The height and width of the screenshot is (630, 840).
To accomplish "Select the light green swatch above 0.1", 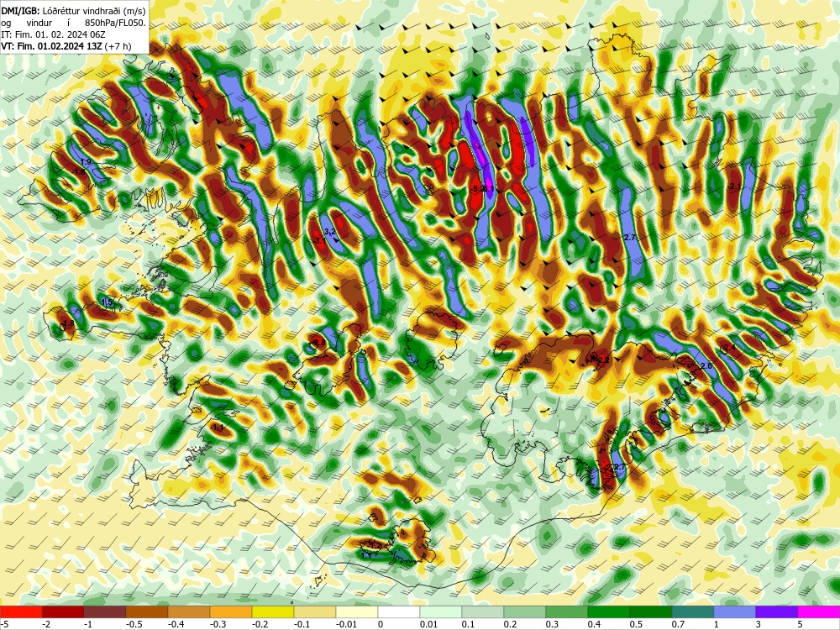I will pyautogui.click(x=483, y=612).
